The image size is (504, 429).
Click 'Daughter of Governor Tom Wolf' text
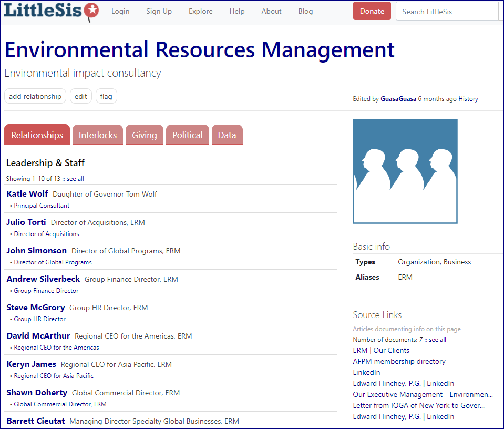click(105, 194)
